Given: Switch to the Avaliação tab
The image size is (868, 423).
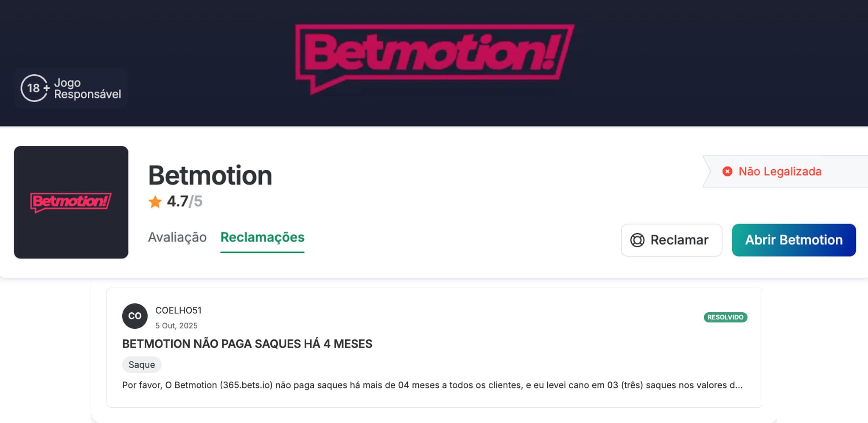Looking at the screenshot, I should 176,237.
